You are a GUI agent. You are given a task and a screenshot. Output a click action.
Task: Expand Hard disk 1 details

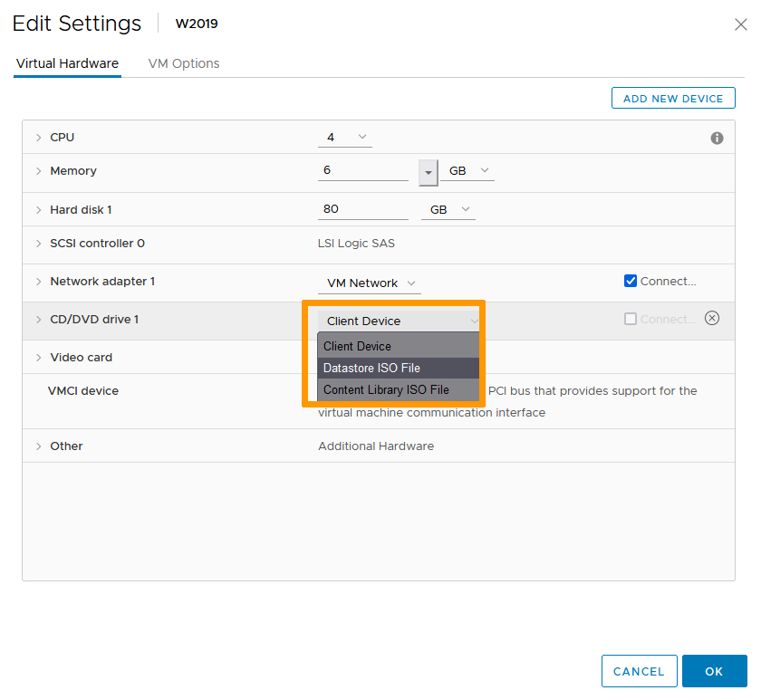pos(39,210)
